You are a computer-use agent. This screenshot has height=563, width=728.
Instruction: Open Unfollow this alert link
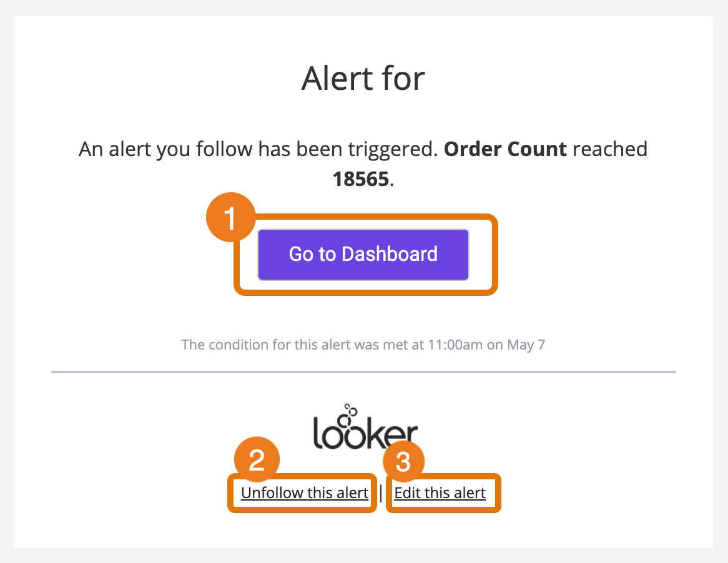click(x=304, y=492)
